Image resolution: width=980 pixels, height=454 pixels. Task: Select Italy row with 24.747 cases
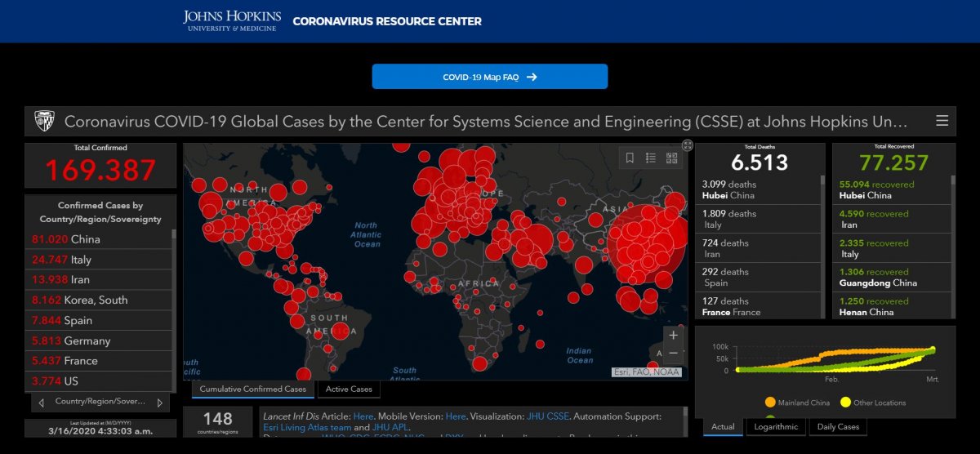tap(98, 260)
